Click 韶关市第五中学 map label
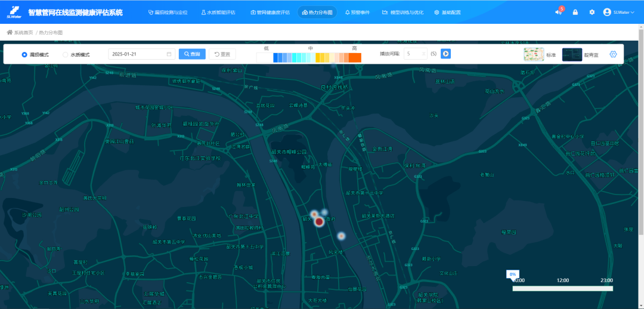 [x=168, y=242]
